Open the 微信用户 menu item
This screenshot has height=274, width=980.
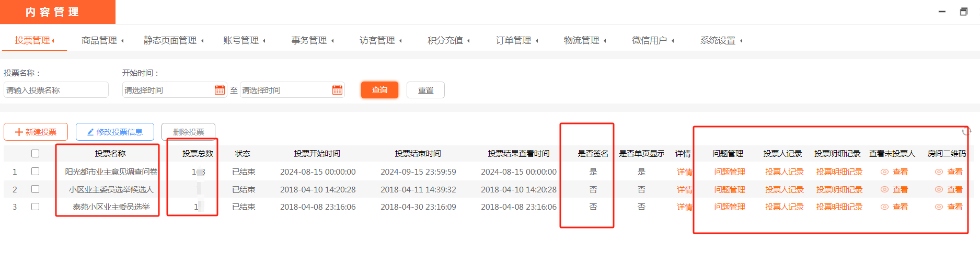coord(652,40)
